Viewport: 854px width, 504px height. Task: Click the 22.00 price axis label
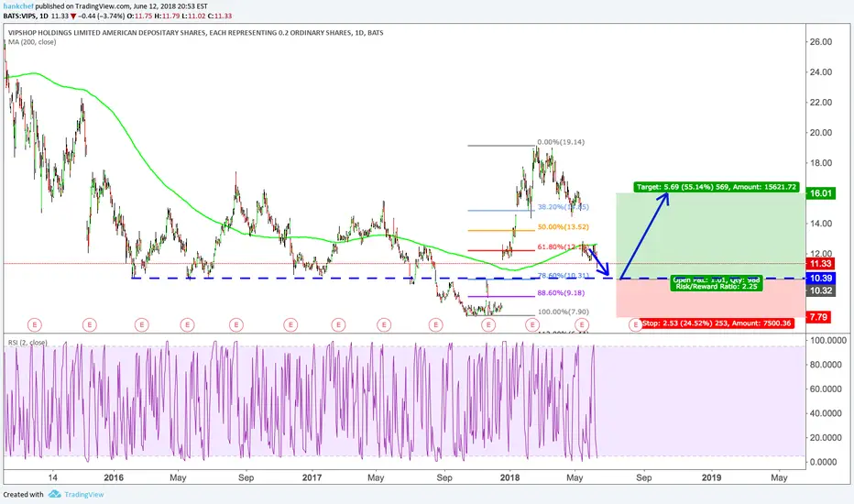pyautogui.click(x=821, y=103)
